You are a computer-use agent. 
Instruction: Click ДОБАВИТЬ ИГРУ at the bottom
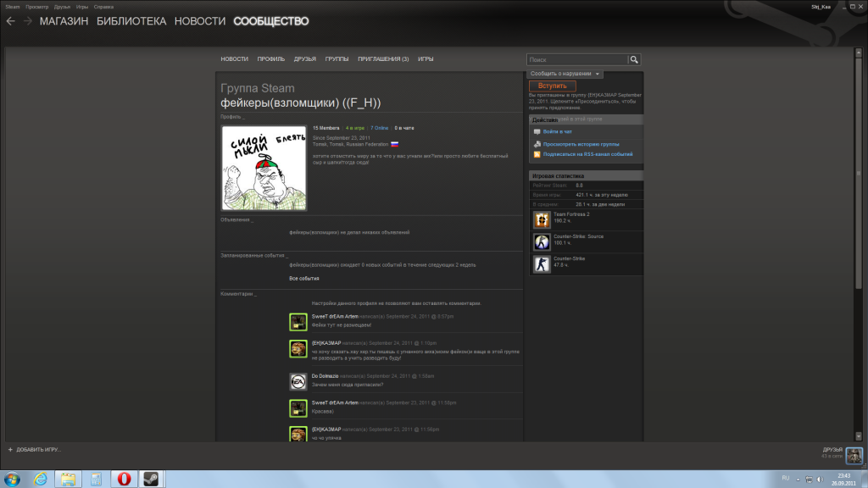39,450
